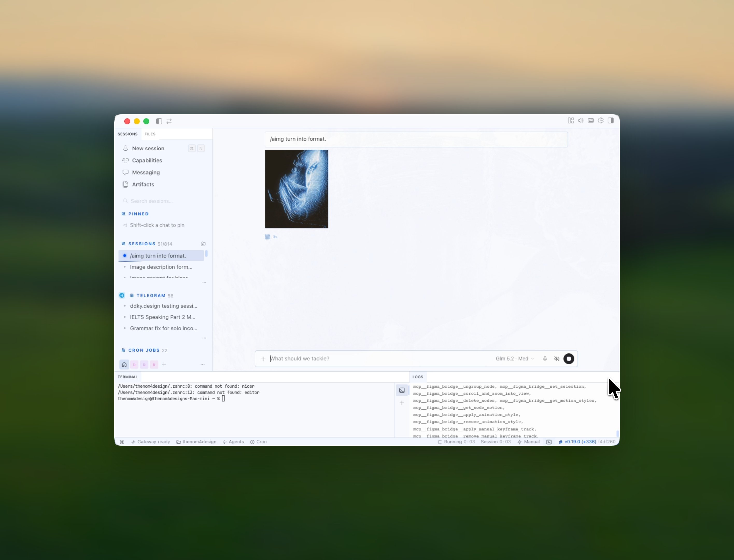Open Cron from status bar

pos(259,442)
